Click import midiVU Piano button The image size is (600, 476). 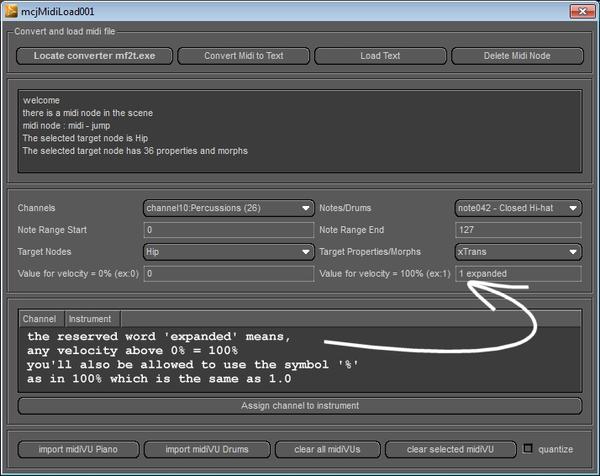coord(78,449)
